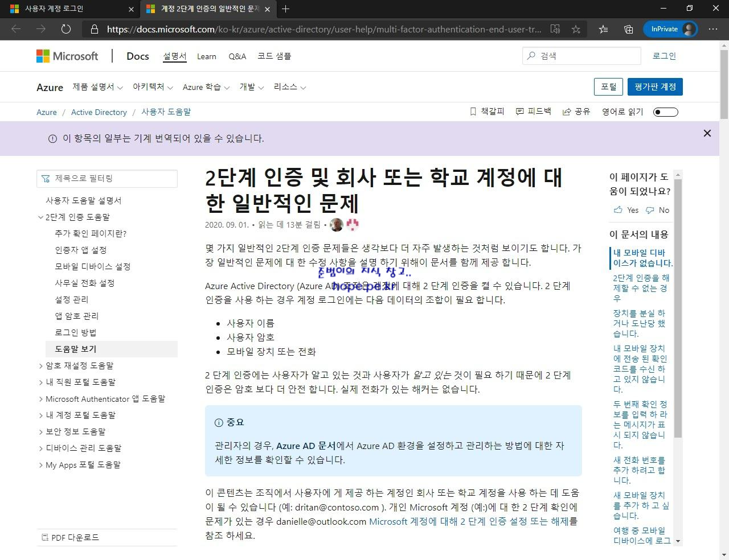Click the Yes thumbs-up feedback icon
This screenshot has height=560, width=729.
coord(618,210)
